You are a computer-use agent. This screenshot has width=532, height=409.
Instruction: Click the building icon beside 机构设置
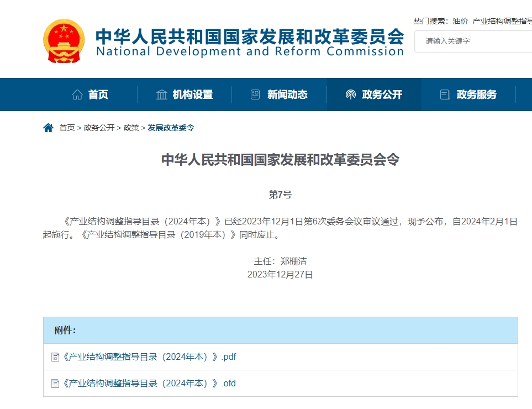[162, 95]
